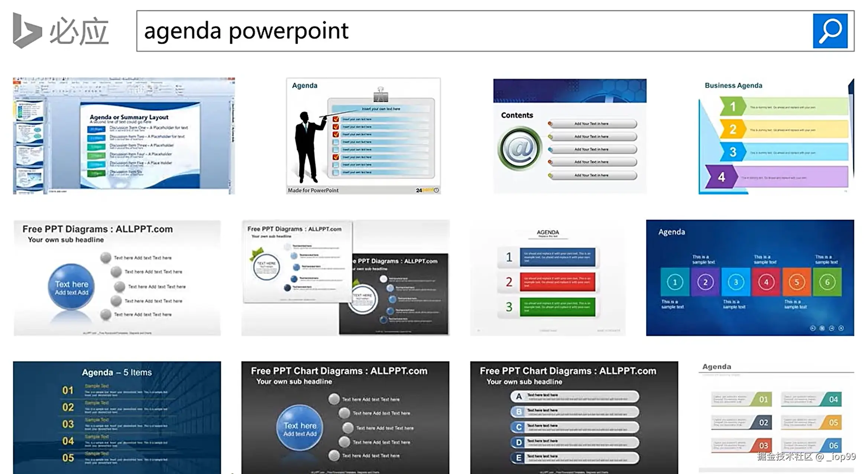868x474 pixels.
Task: Open the overlapping light and dark ALLPPT thumbnail
Action: pos(345,278)
